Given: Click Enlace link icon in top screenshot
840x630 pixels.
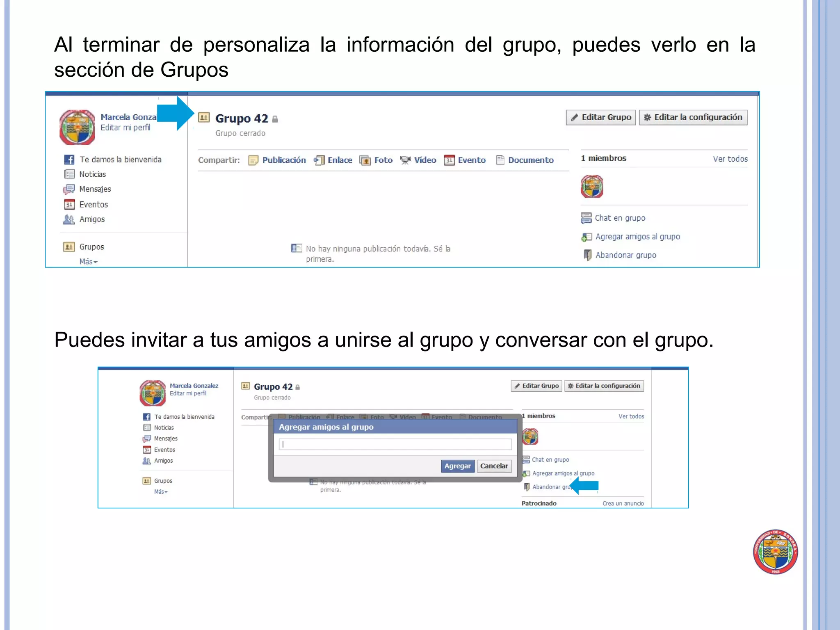Looking at the screenshot, I should tap(319, 160).
